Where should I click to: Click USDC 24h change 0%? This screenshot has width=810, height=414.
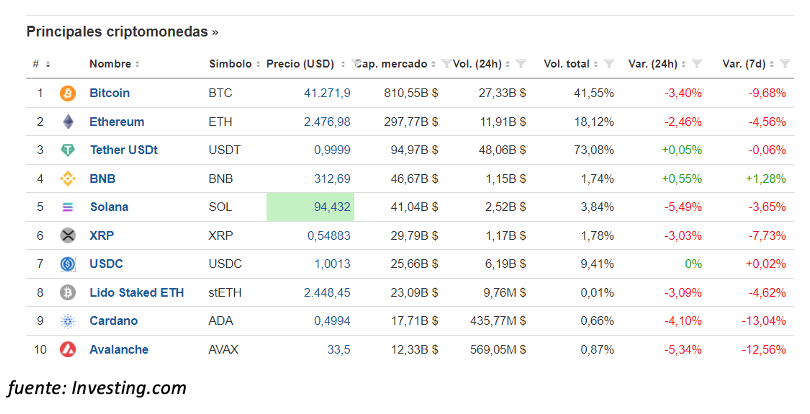(x=693, y=264)
